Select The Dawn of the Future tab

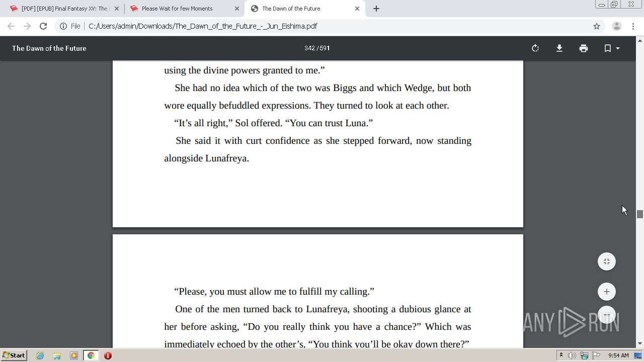click(304, 9)
